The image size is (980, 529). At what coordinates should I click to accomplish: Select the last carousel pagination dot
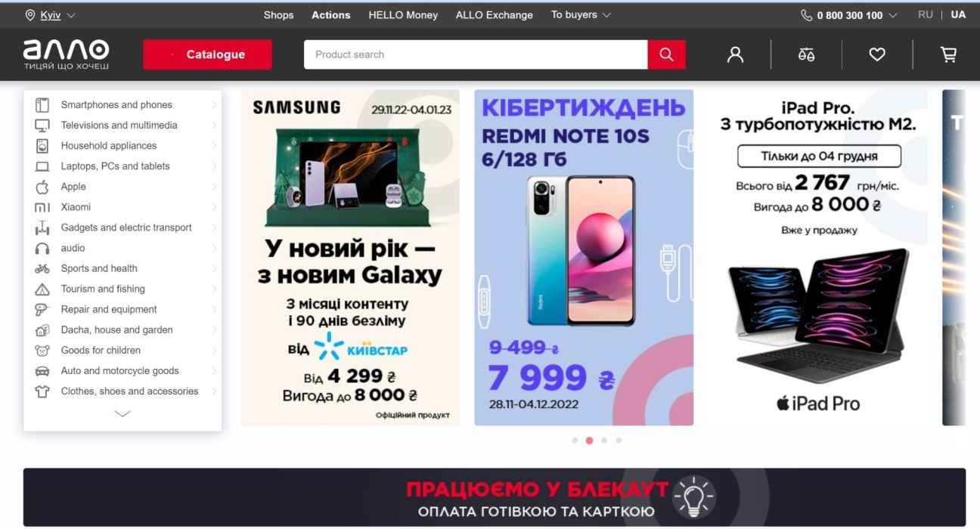pos(619,440)
